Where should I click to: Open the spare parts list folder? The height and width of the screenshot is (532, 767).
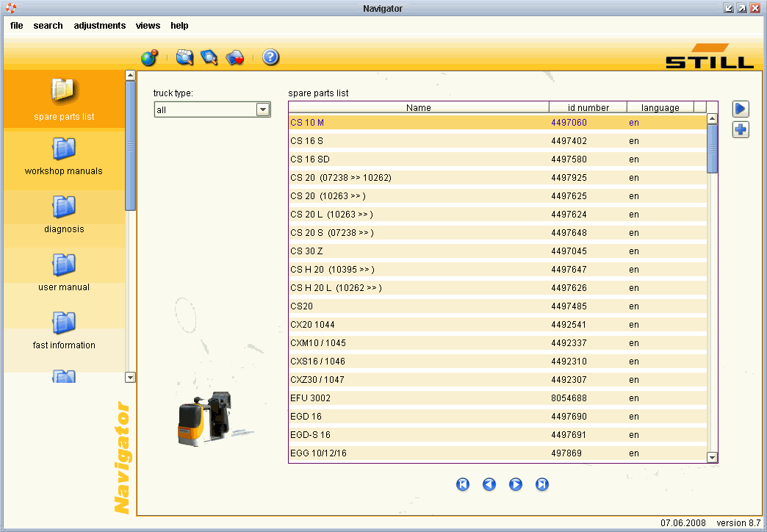(x=64, y=99)
